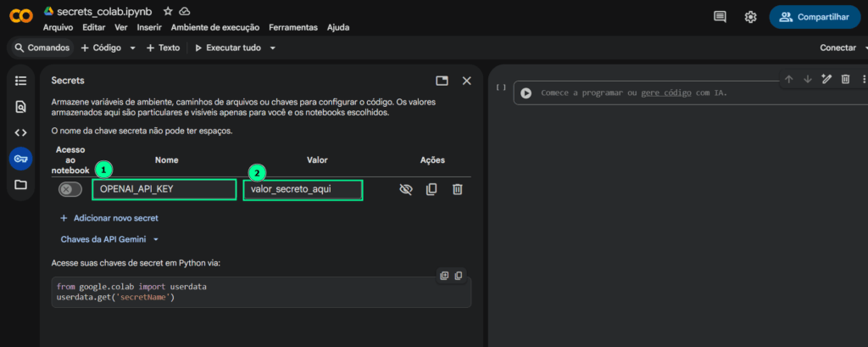Image resolution: width=868 pixels, height=347 pixels.
Task: Copy the OPENAI_API_KEY secret value
Action: pyautogui.click(x=431, y=189)
